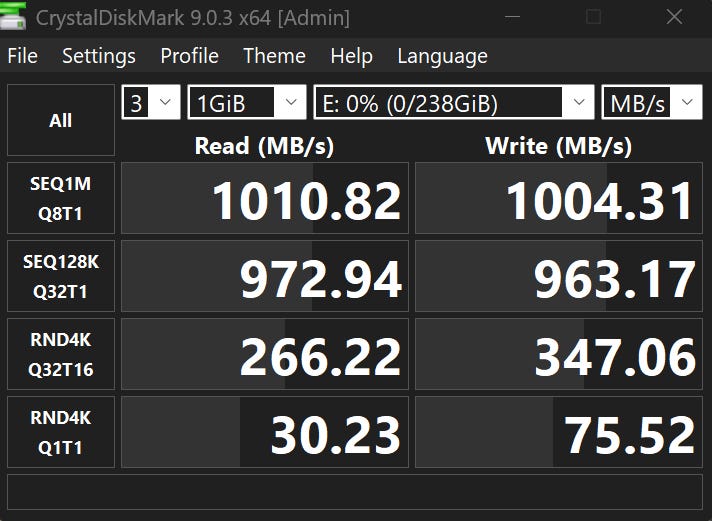Screen dimensions: 712x521
Task: Open the Settings menu
Action: 99,56
